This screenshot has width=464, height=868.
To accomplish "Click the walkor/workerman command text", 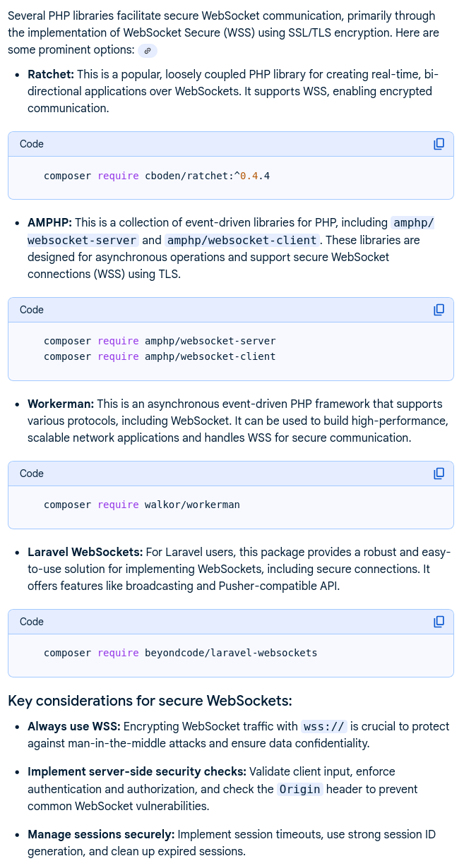I will (142, 505).
